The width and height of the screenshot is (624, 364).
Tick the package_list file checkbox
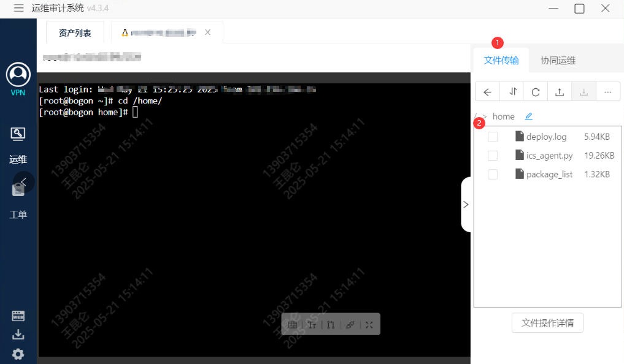click(493, 175)
